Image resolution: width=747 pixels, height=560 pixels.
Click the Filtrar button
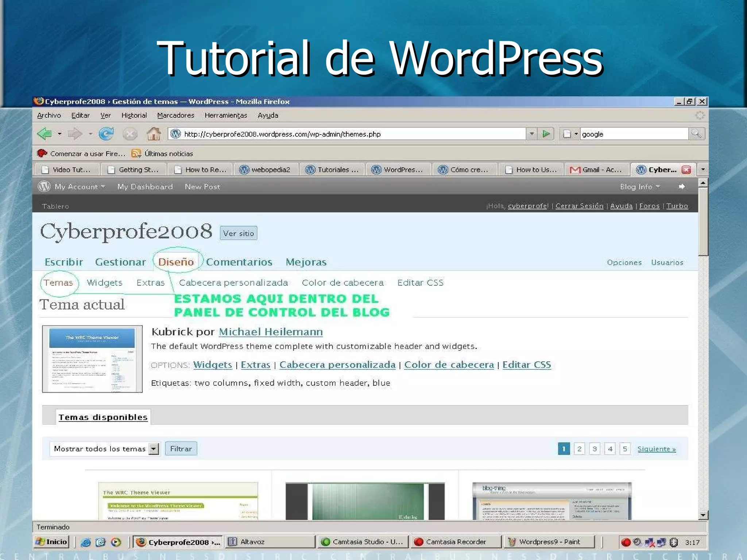[x=181, y=449]
